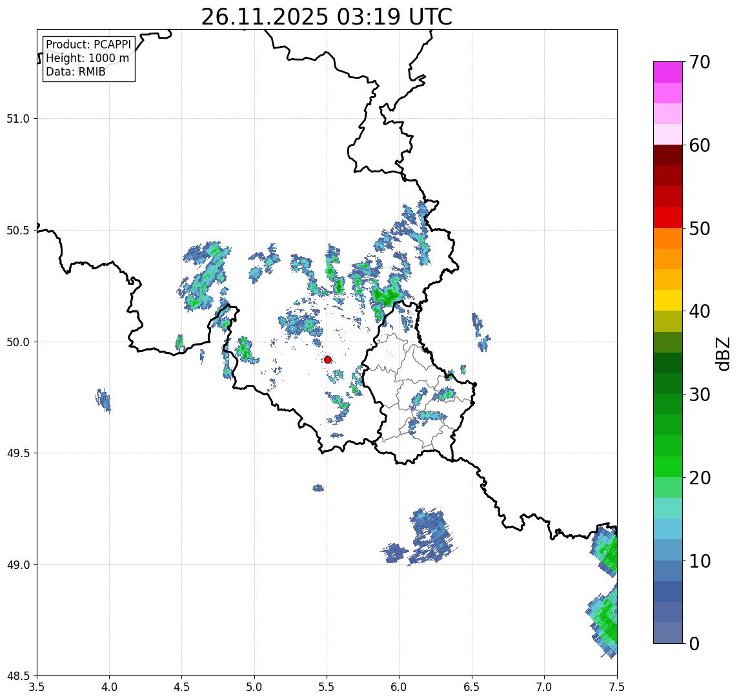Image resolution: width=739 pixels, height=700 pixels.
Task: Click longitude axis label "6.0"
Action: coord(400,687)
